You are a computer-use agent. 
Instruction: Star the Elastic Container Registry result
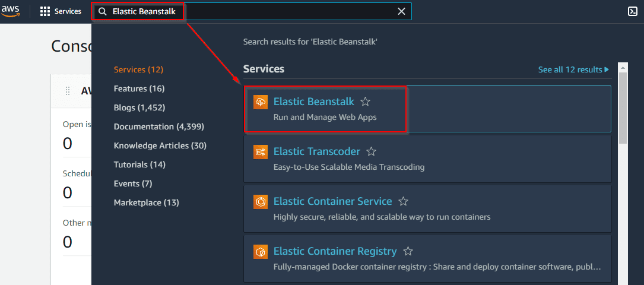(408, 252)
